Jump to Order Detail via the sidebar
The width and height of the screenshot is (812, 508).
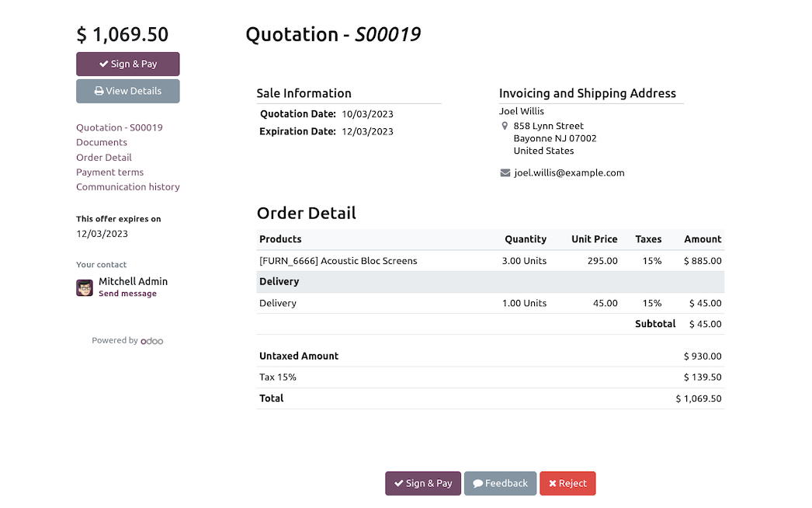tap(103, 157)
